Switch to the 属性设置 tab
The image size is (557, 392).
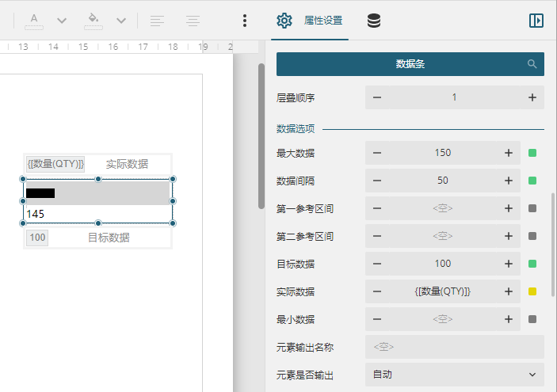pyautogui.click(x=311, y=21)
